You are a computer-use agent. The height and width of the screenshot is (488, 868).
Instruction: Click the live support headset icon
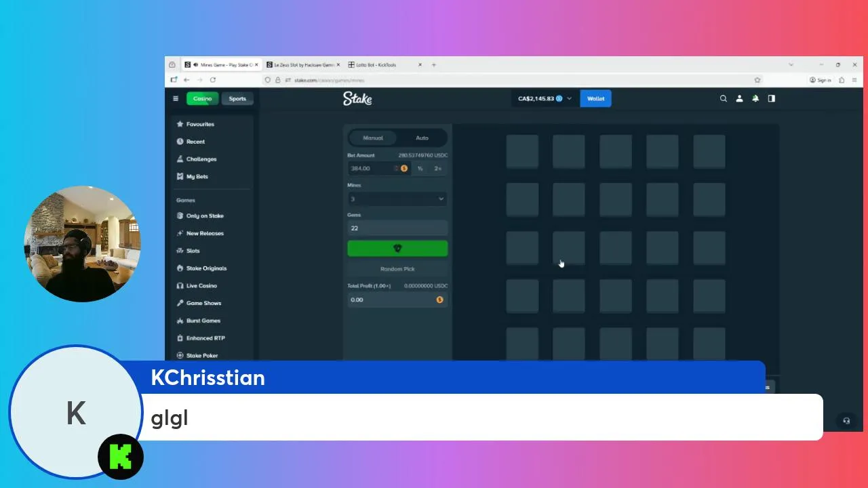pyautogui.click(x=846, y=420)
